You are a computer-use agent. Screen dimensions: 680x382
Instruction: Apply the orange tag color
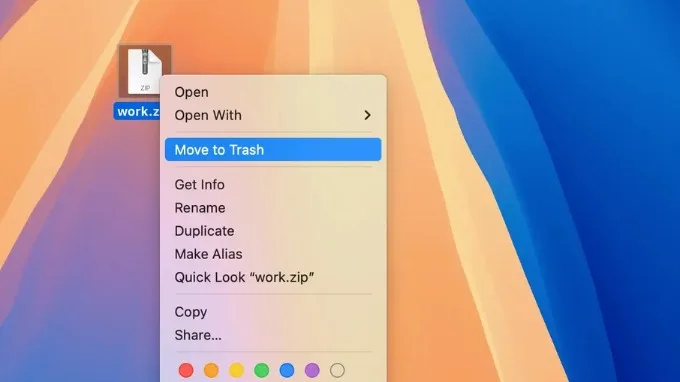[x=211, y=370]
